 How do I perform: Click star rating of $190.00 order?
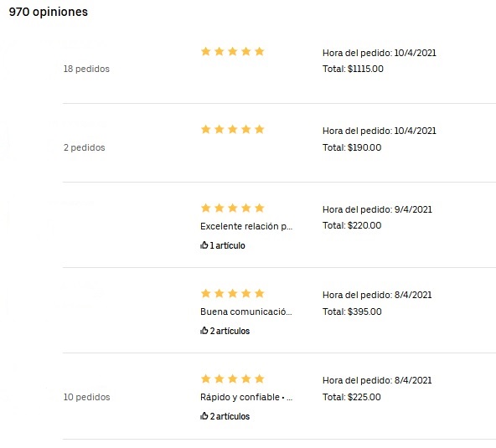point(233,129)
